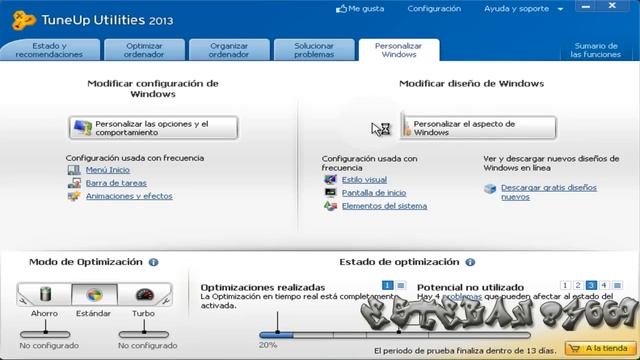The image size is (640, 360).
Task: Switch to the Optimizar ordenador tab
Action: point(144,50)
